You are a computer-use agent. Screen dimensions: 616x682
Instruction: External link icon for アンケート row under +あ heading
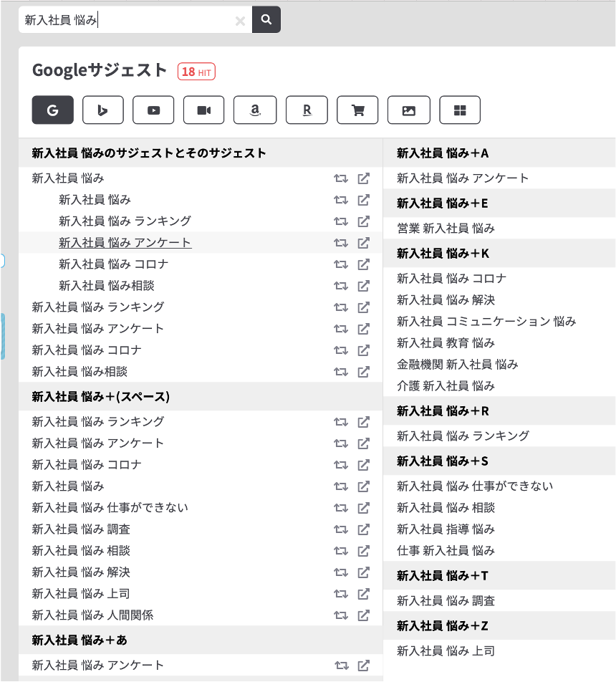(x=364, y=666)
